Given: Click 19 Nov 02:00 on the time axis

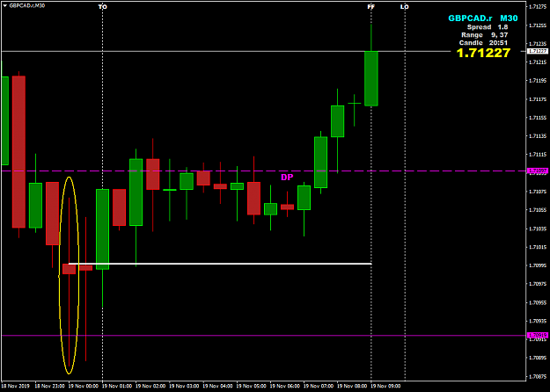Looking at the screenshot, I should pos(150,386).
